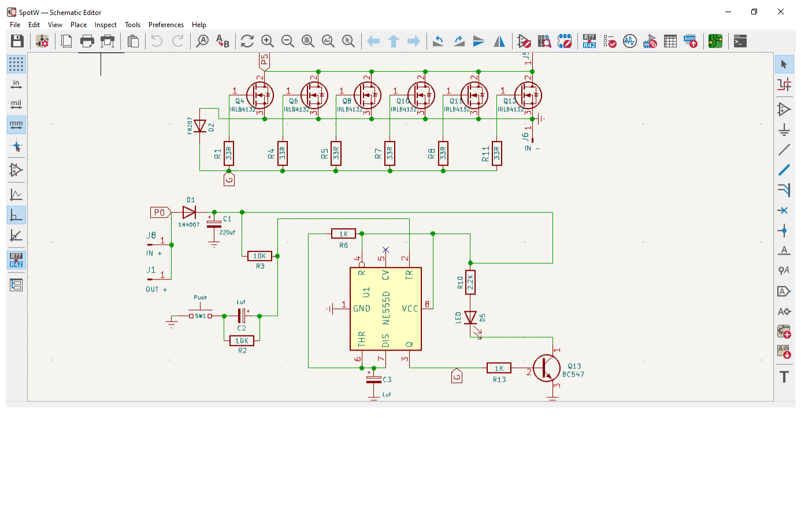Mirror selection horizontally
The height and width of the screenshot is (532, 801).
[x=499, y=41]
